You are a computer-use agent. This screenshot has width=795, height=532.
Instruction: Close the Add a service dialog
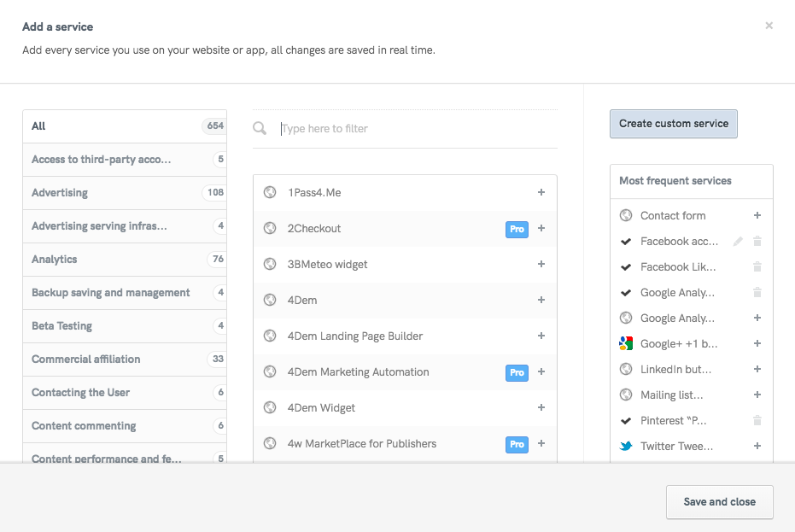tap(769, 26)
